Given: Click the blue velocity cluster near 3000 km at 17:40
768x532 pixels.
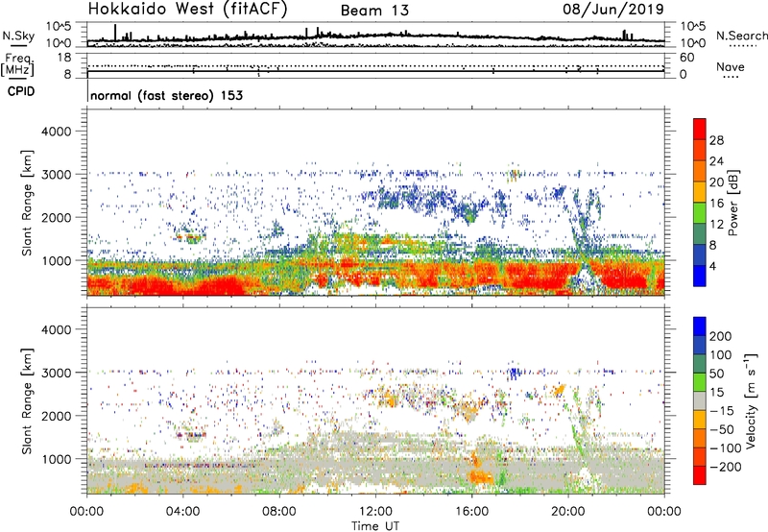Looking at the screenshot, I should pos(514,374).
